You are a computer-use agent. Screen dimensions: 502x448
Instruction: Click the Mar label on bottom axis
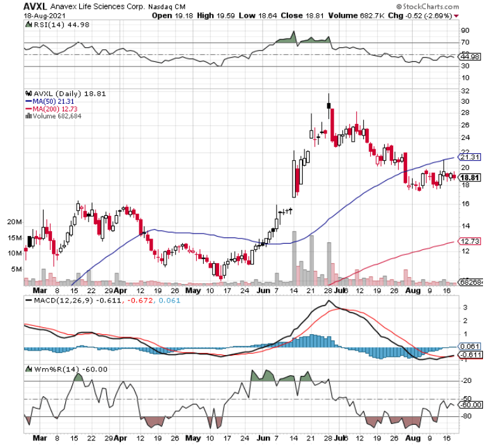[x=40, y=438]
